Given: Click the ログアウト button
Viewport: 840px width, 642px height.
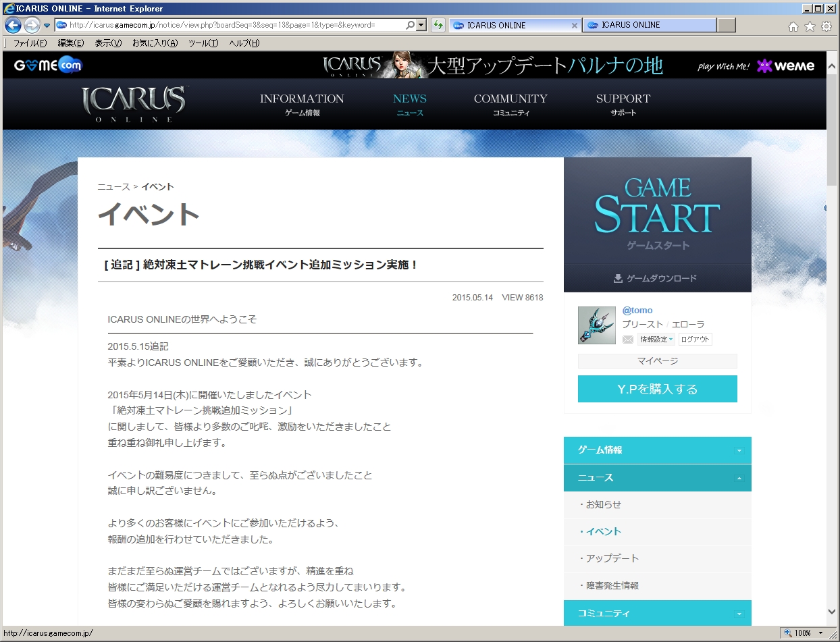Looking at the screenshot, I should [x=695, y=340].
